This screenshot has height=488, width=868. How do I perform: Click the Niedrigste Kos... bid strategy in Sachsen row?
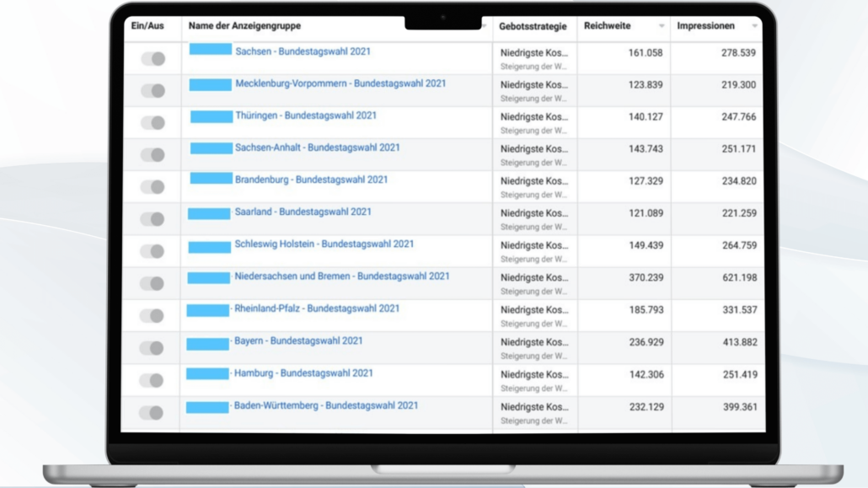[x=534, y=53]
